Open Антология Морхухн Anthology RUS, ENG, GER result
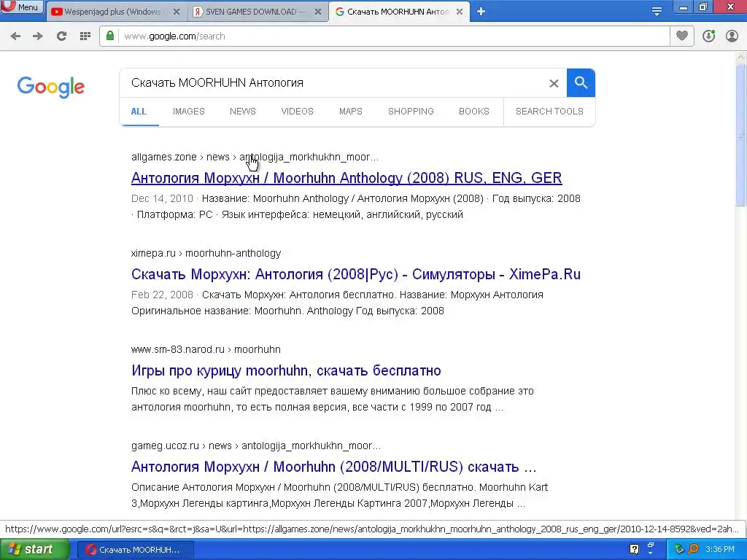 click(x=347, y=178)
